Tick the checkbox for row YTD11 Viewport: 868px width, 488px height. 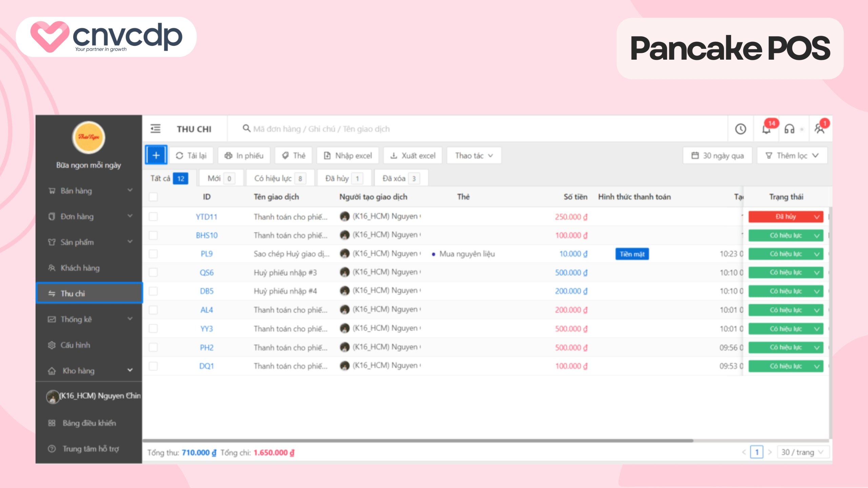click(x=153, y=217)
